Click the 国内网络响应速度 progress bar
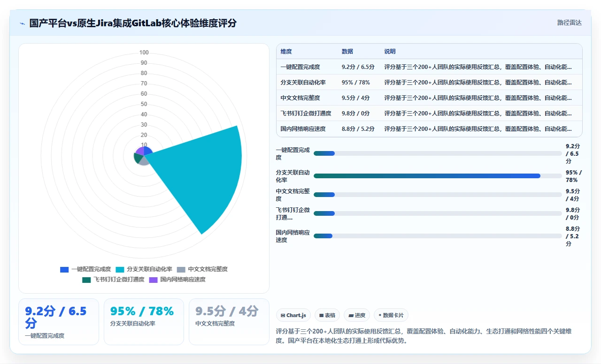Viewport: 601px width, 364px height. point(438,236)
